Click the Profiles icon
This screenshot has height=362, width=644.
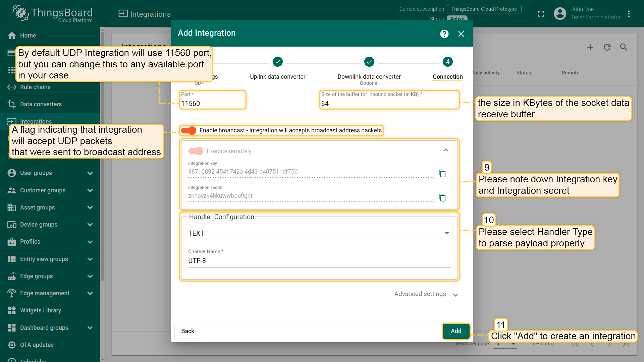(12, 242)
